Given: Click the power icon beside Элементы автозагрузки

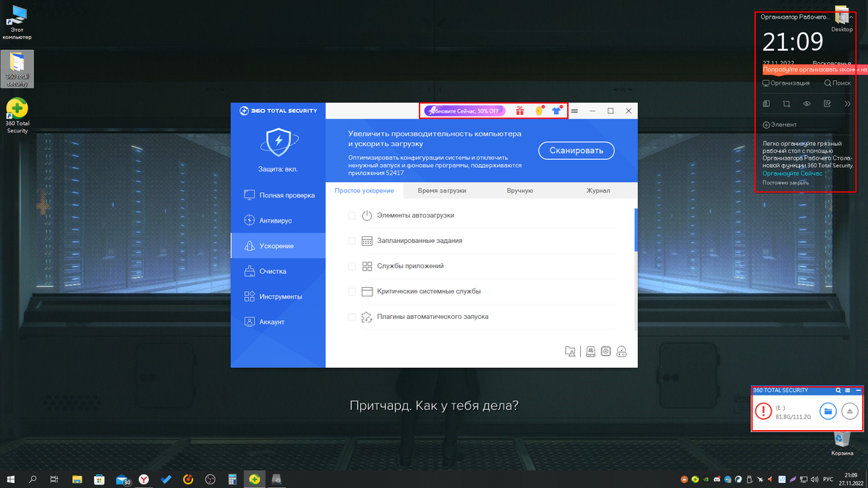Looking at the screenshot, I should click(367, 215).
